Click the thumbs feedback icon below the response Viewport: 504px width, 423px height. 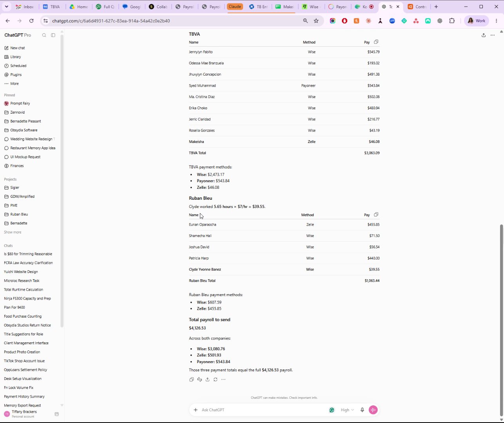click(x=199, y=380)
